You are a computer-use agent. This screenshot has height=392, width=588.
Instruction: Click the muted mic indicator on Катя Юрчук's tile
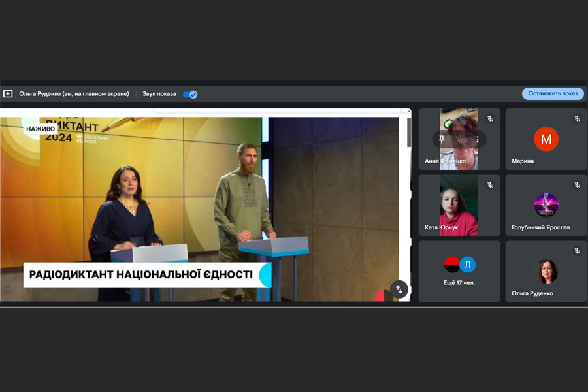point(489,185)
